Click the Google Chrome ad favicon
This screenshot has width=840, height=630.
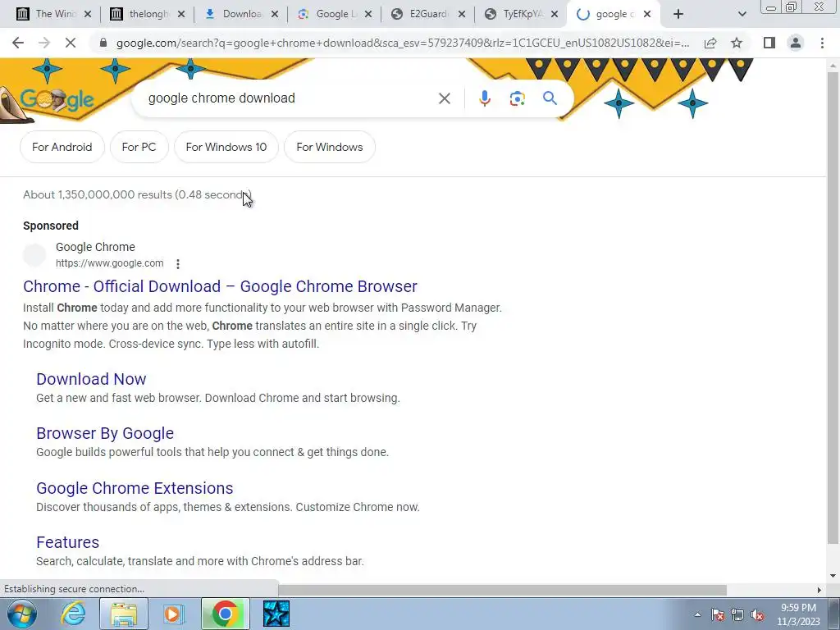click(34, 255)
